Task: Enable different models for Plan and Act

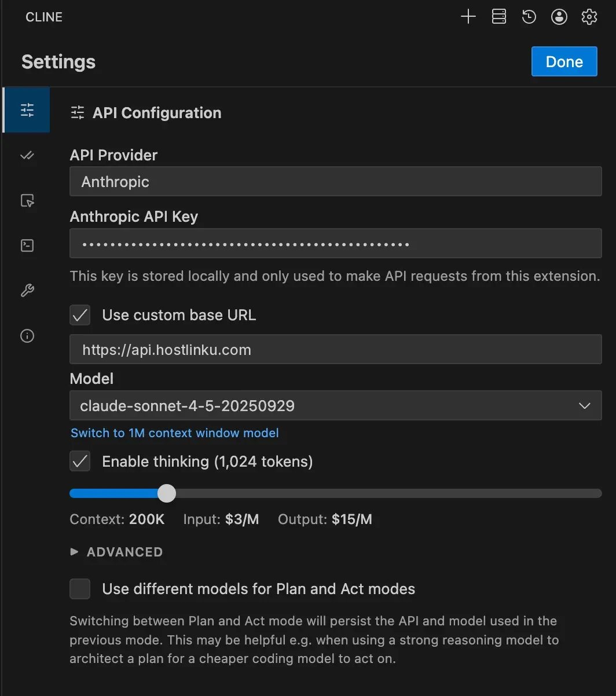Action: 80,589
